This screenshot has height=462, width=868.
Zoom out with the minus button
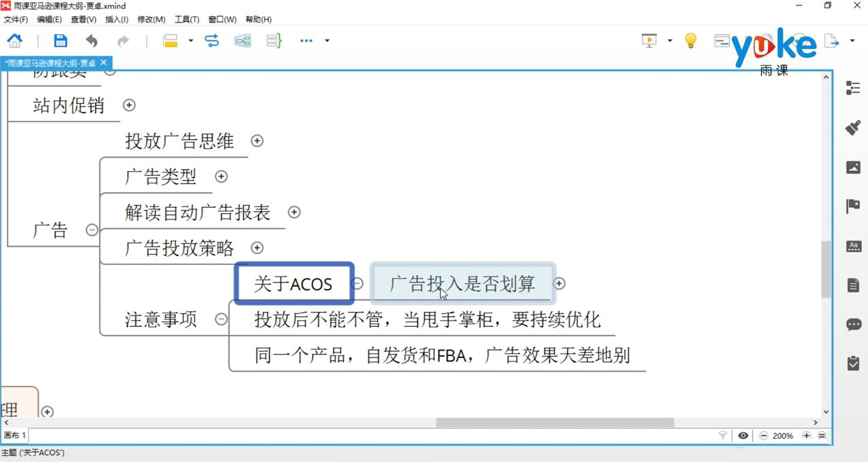click(763, 436)
